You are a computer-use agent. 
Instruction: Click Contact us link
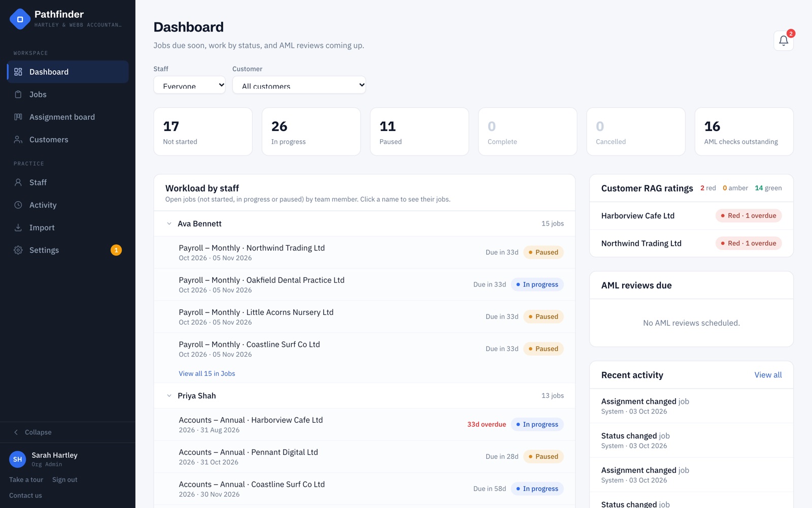click(x=25, y=495)
